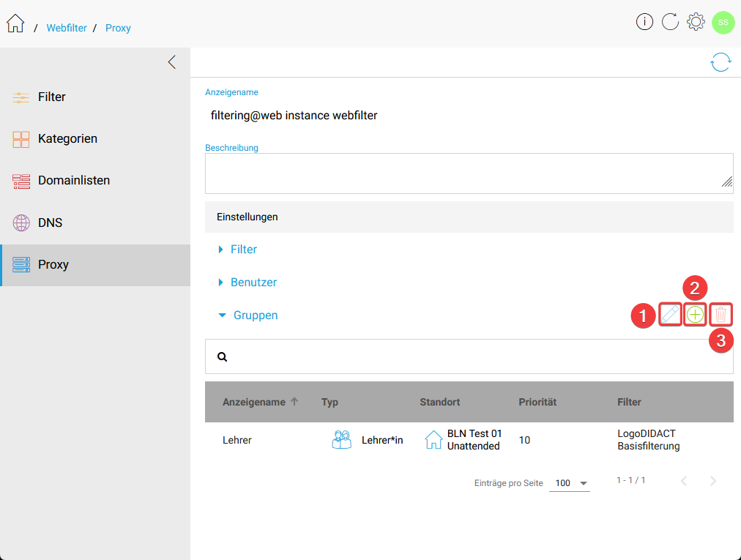The image size is (741, 560).
Task: Select the Lehrer row name cell
Action: (237, 440)
